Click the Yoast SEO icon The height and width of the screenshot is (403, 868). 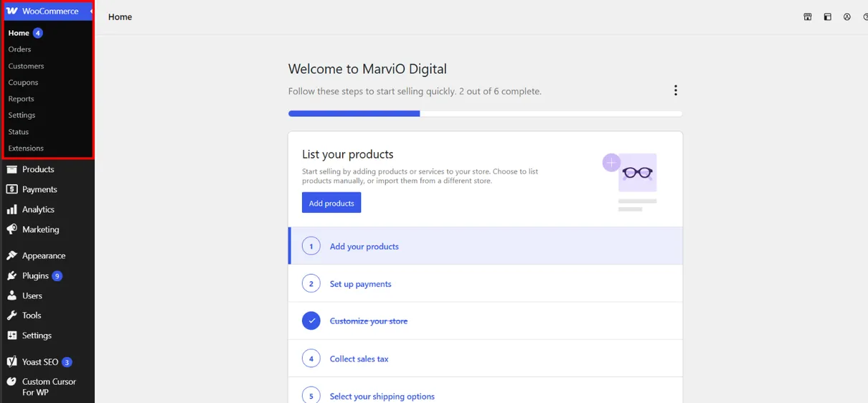tap(11, 361)
